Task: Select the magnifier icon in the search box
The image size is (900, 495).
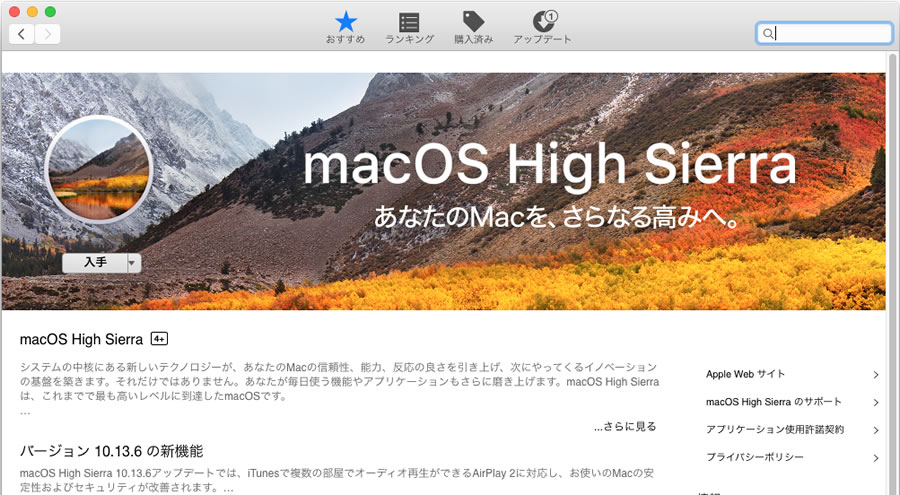Action: pyautogui.click(x=767, y=33)
